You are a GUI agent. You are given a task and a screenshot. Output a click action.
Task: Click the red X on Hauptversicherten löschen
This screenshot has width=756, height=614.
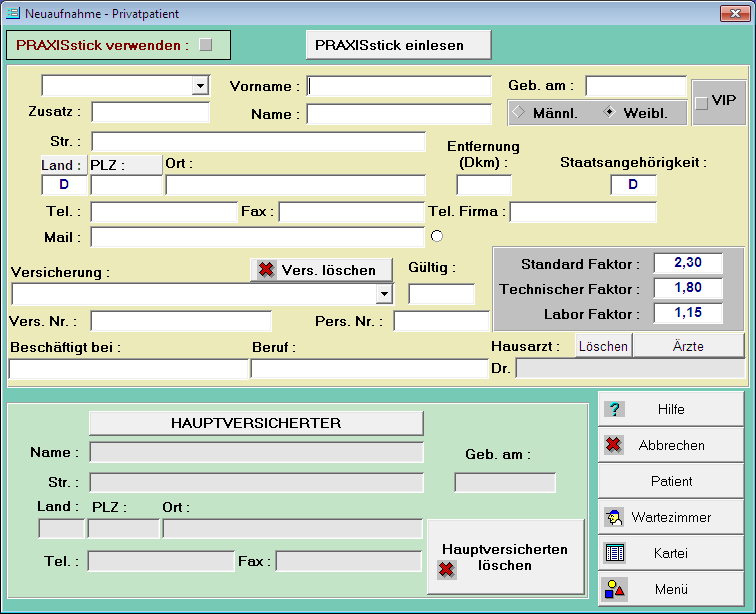[446, 570]
